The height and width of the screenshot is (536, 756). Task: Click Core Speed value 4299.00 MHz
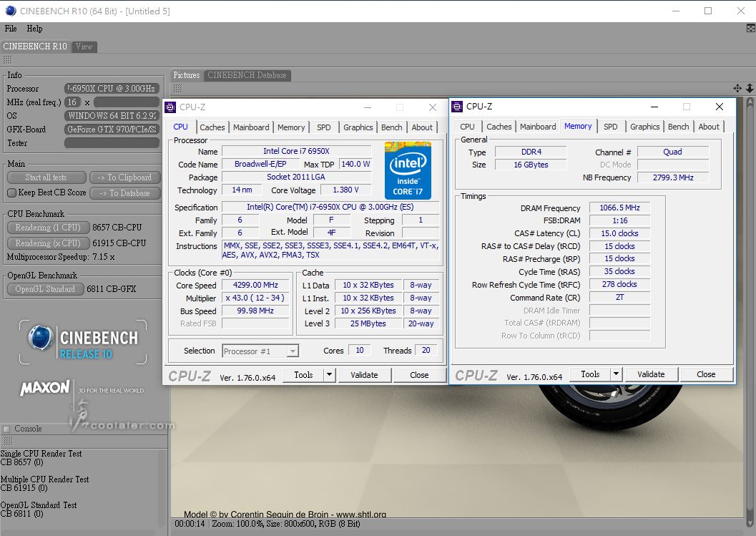point(255,285)
